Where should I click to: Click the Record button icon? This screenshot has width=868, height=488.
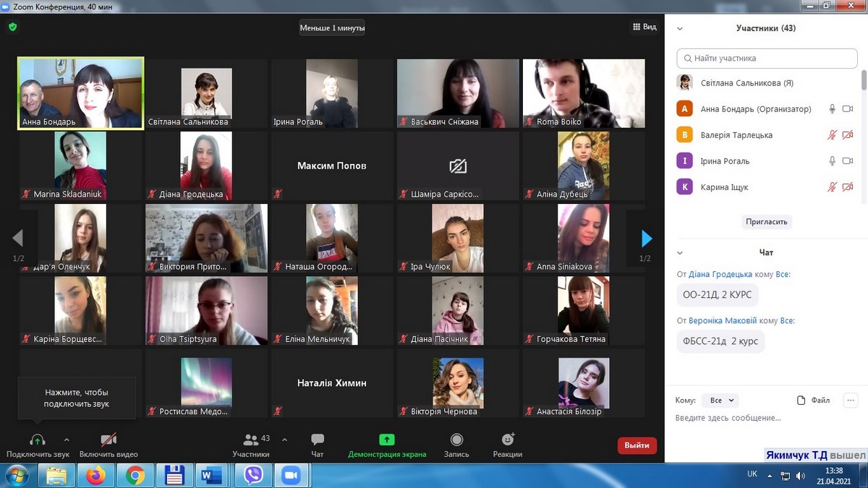(456, 440)
